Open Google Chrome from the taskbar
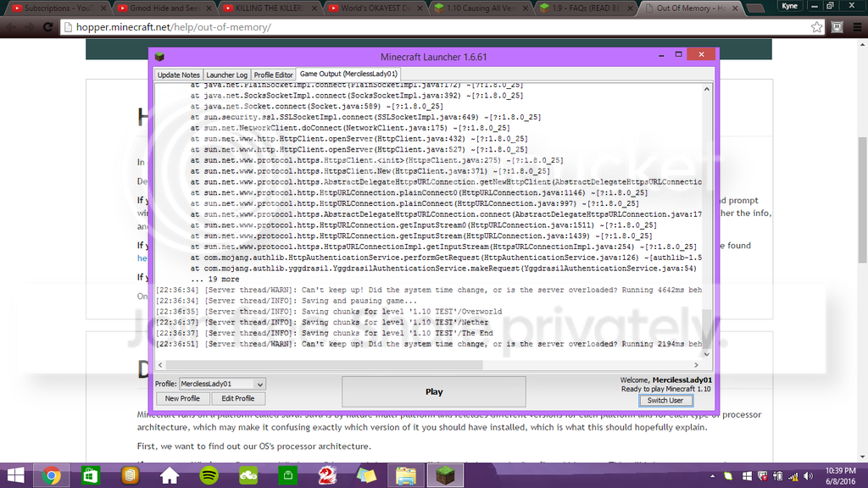The height and width of the screenshot is (488, 868). pos(52,476)
